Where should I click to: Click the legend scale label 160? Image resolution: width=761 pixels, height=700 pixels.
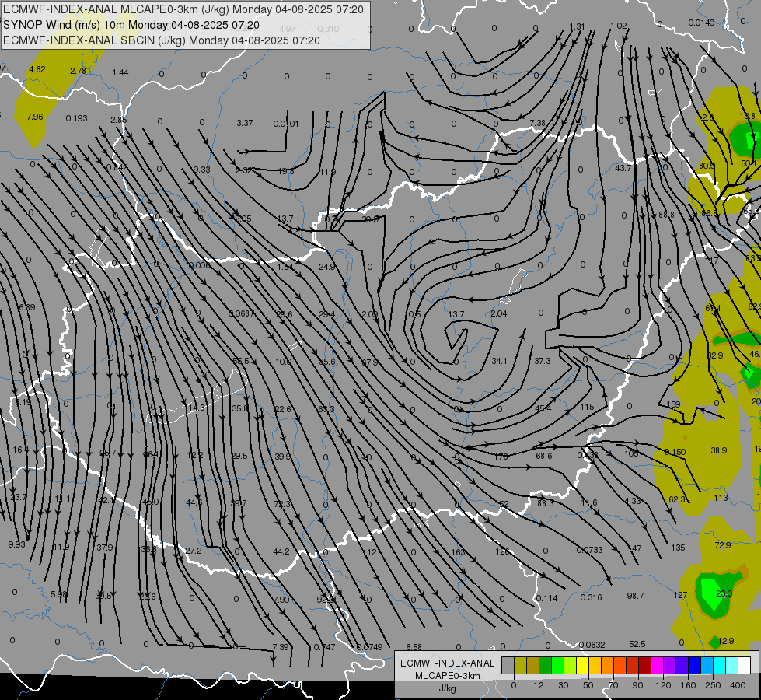(x=688, y=685)
